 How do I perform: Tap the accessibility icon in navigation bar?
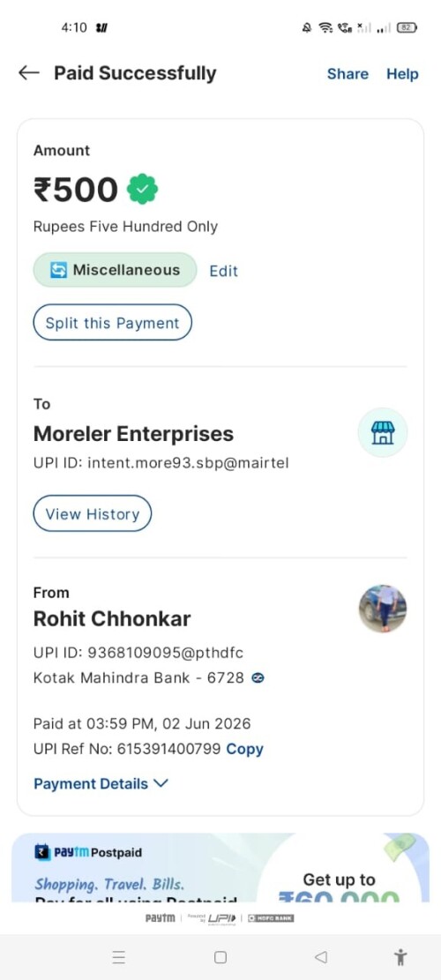point(400,957)
